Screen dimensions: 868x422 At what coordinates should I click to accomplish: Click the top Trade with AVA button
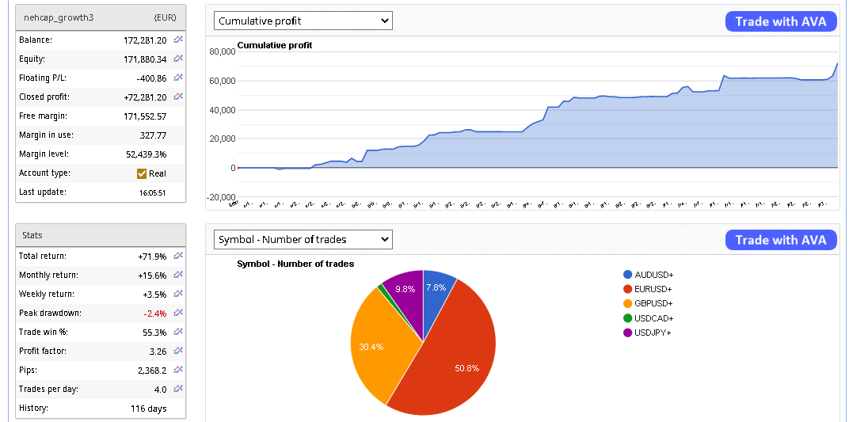click(780, 21)
